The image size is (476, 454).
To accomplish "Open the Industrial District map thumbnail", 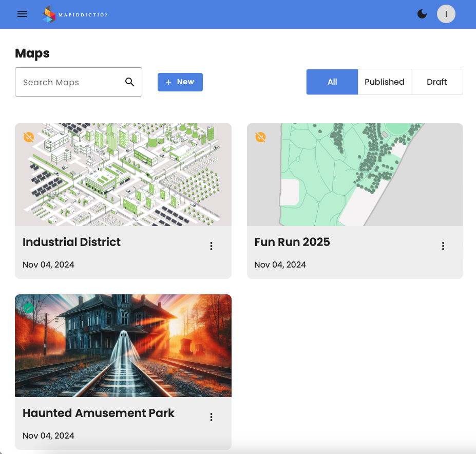I will 123,175.
